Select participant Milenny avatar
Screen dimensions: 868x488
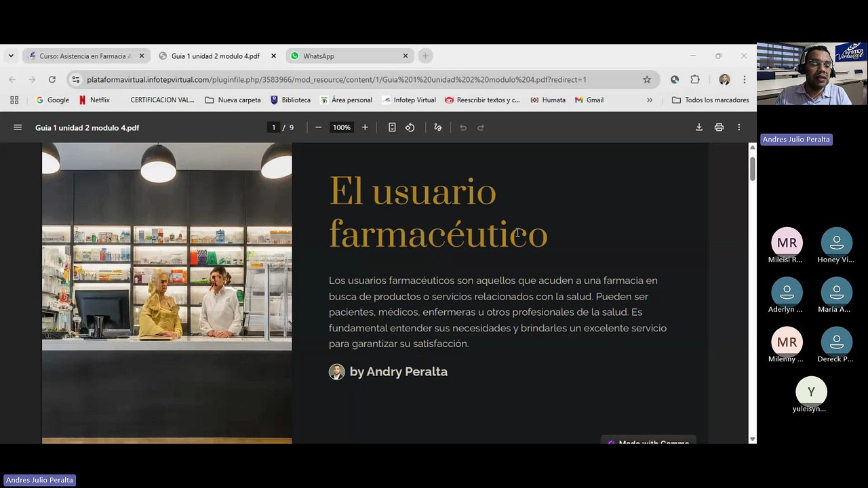(787, 342)
